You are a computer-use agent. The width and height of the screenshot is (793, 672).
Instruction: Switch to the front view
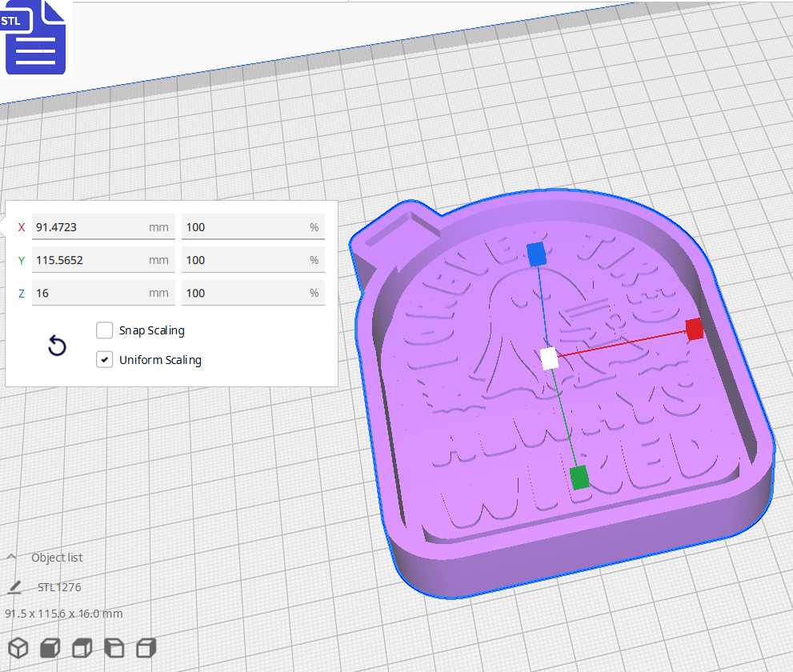(50, 648)
